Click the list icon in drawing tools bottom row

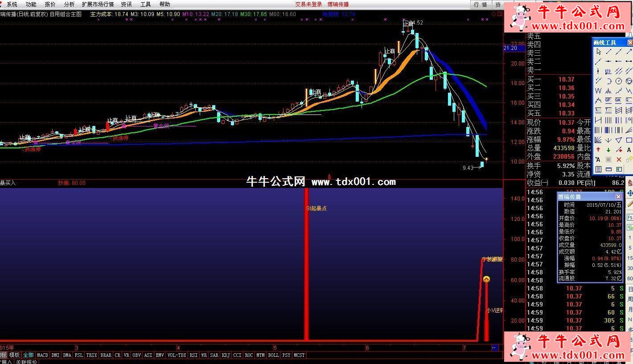[x=599, y=169]
